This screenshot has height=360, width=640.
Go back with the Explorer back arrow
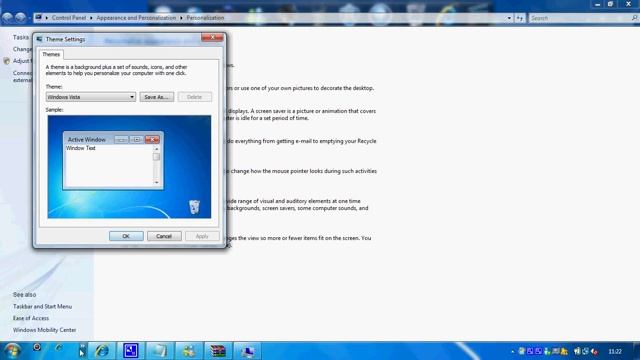(x=7, y=18)
